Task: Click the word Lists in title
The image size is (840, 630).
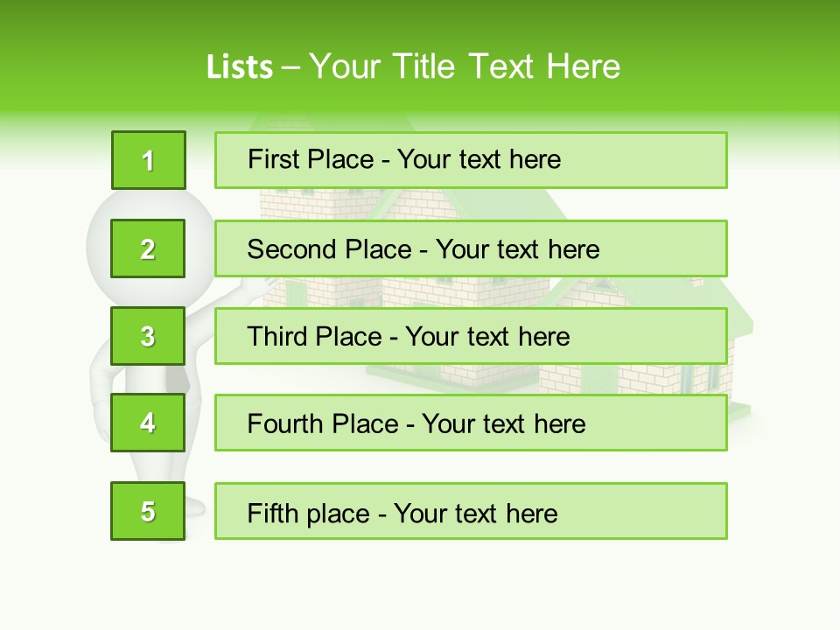Action: 239,67
